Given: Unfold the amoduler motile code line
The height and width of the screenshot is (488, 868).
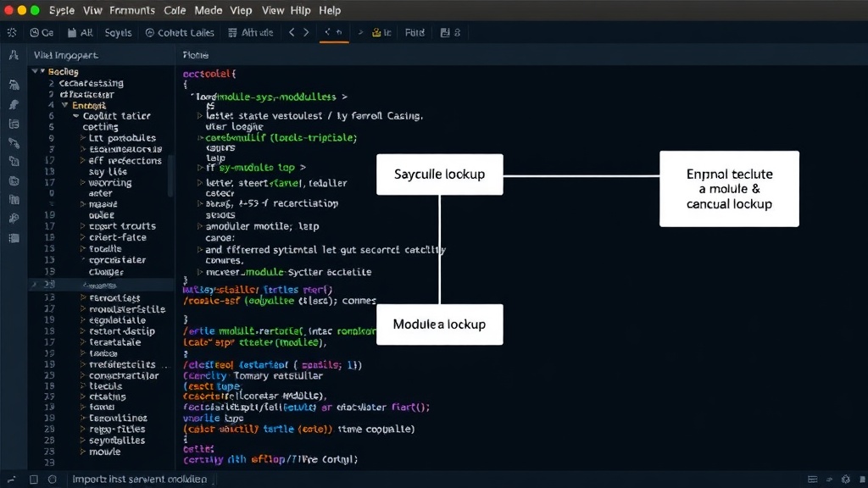Looking at the screenshot, I should [200, 225].
